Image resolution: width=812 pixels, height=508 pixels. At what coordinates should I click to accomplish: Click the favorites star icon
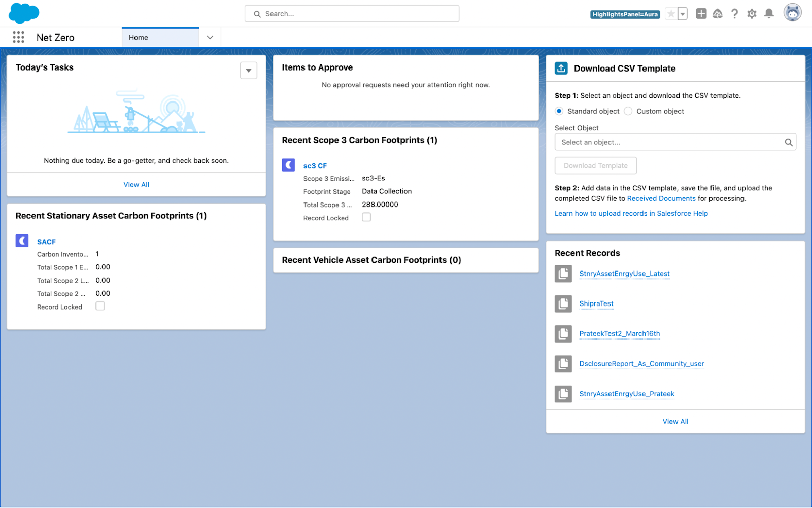click(x=671, y=14)
